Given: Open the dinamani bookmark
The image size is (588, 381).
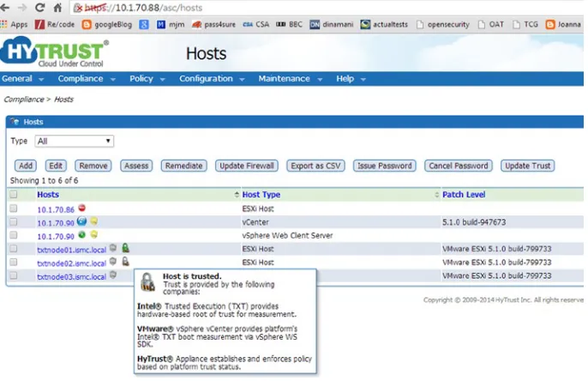Looking at the screenshot, I should point(332,25).
